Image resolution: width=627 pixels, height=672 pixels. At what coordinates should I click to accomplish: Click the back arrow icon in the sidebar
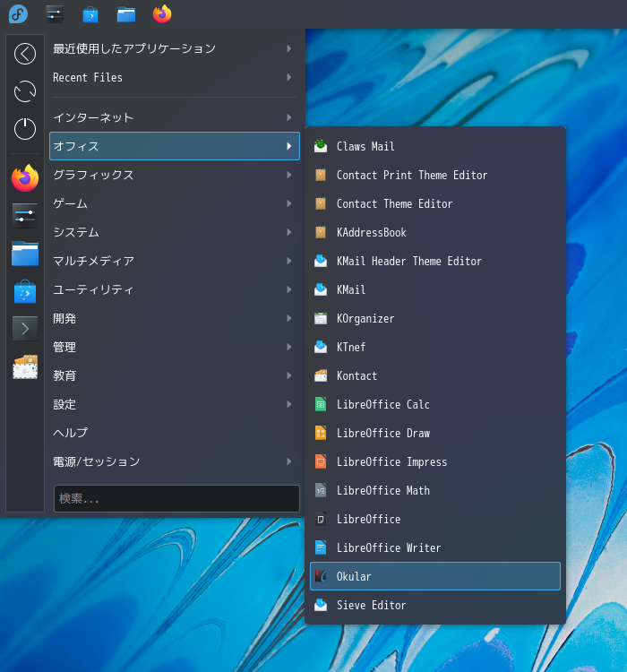[x=25, y=54]
